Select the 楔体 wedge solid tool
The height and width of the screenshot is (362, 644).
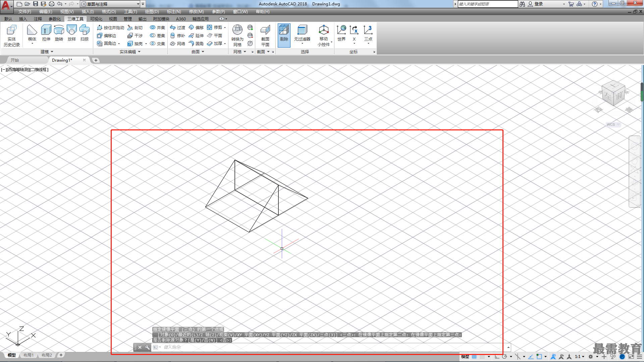pyautogui.click(x=32, y=33)
